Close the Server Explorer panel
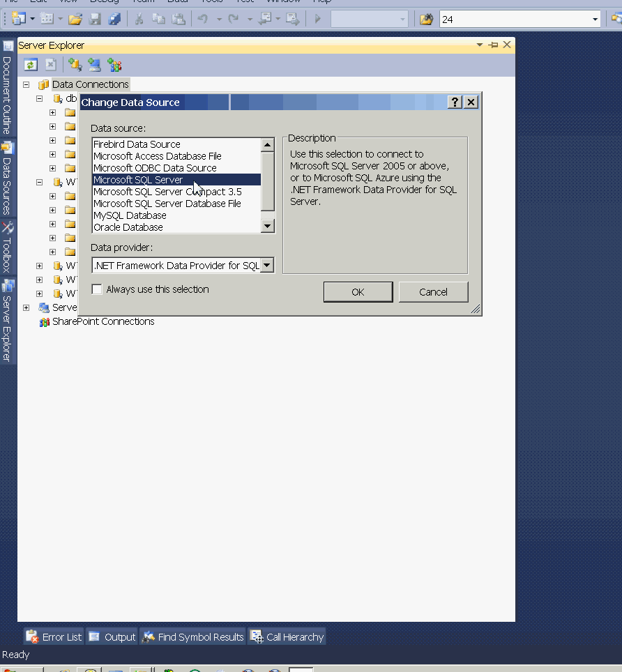Screen dimensions: 622x672 (507, 45)
